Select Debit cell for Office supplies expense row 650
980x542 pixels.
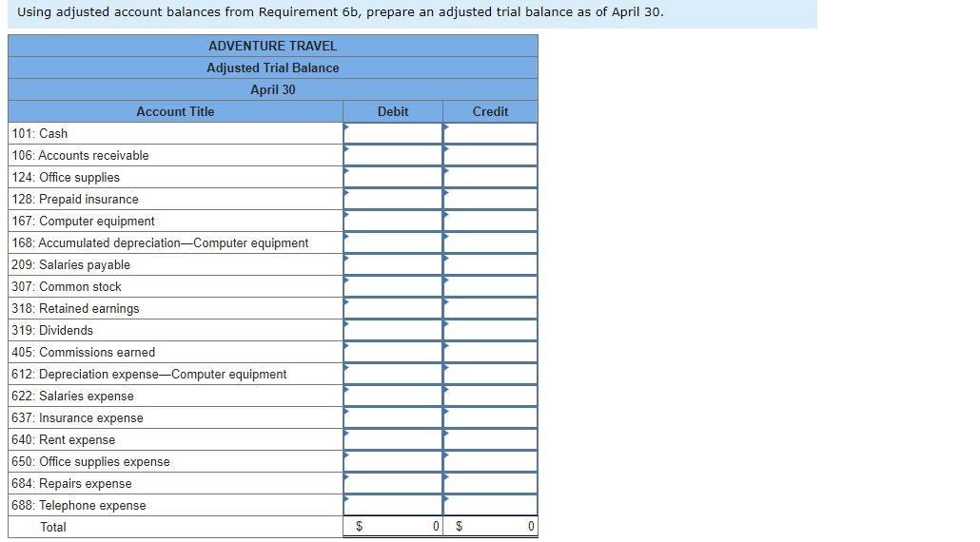(393, 461)
